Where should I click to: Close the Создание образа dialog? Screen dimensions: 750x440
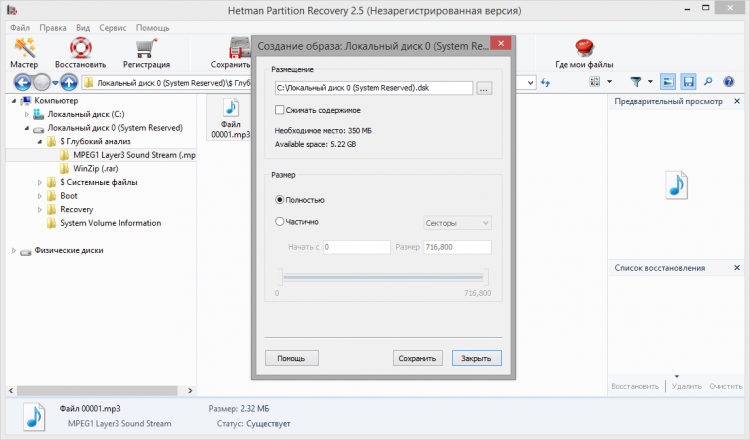pos(501,44)
